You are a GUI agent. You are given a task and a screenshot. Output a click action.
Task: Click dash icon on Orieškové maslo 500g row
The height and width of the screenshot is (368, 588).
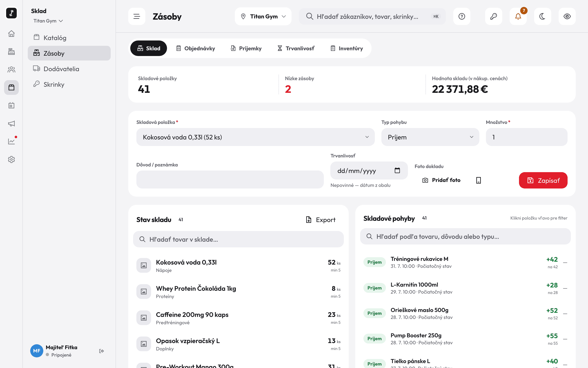click(565, 314)
